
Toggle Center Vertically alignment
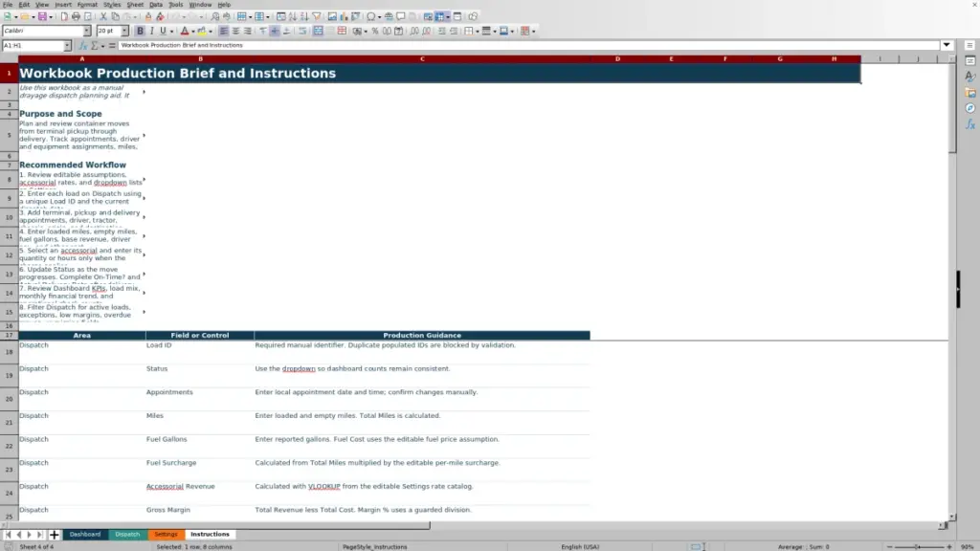[x=275, y=32]
